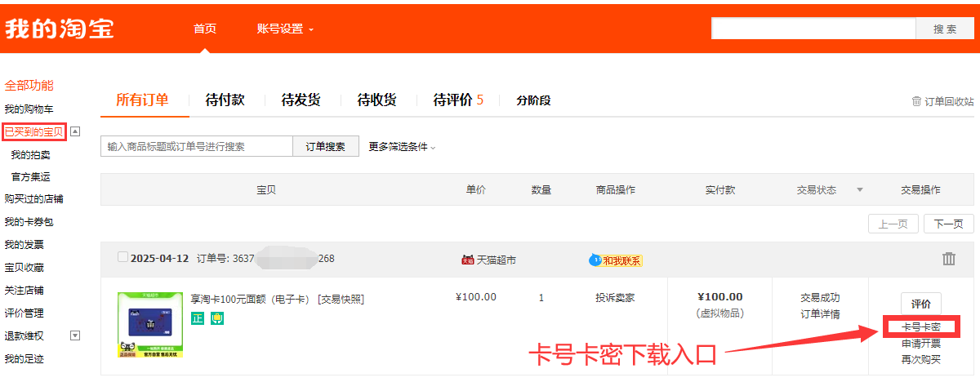Open the 分阶段 tab
This screenshot has height=382, width=980.
533,100
